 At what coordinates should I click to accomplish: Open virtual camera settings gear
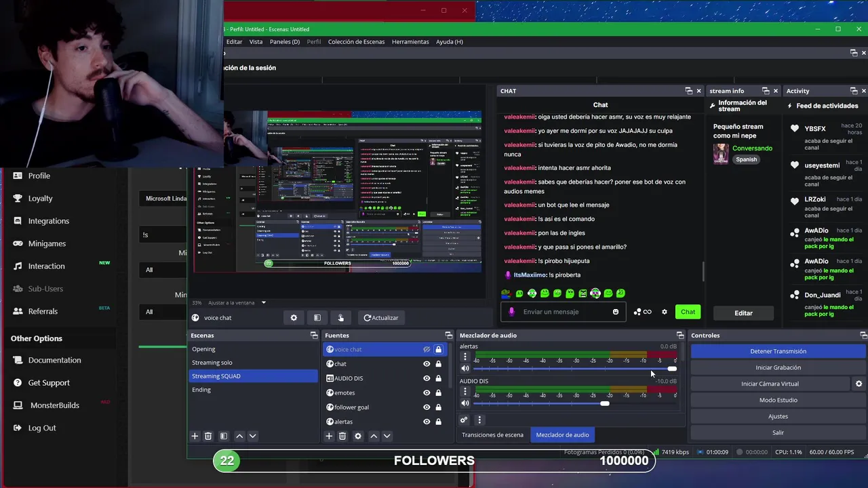click(x=859, y=384)
